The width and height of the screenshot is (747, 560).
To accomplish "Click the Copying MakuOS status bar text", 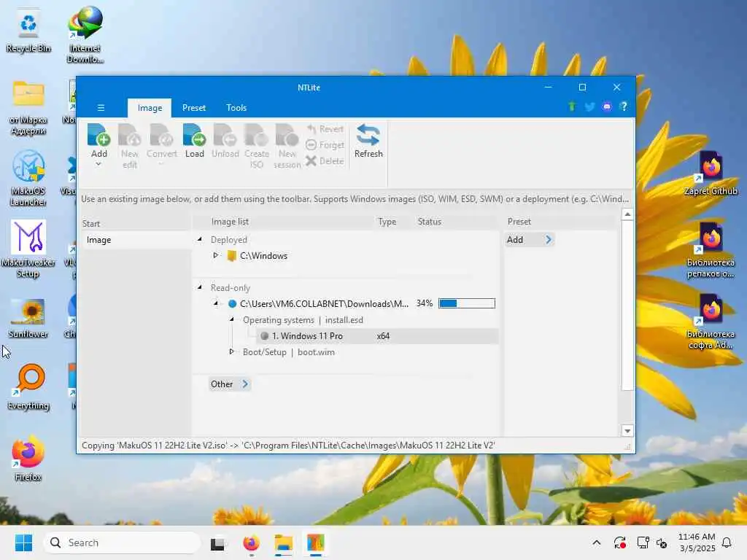I will click(x=288, y=446).
